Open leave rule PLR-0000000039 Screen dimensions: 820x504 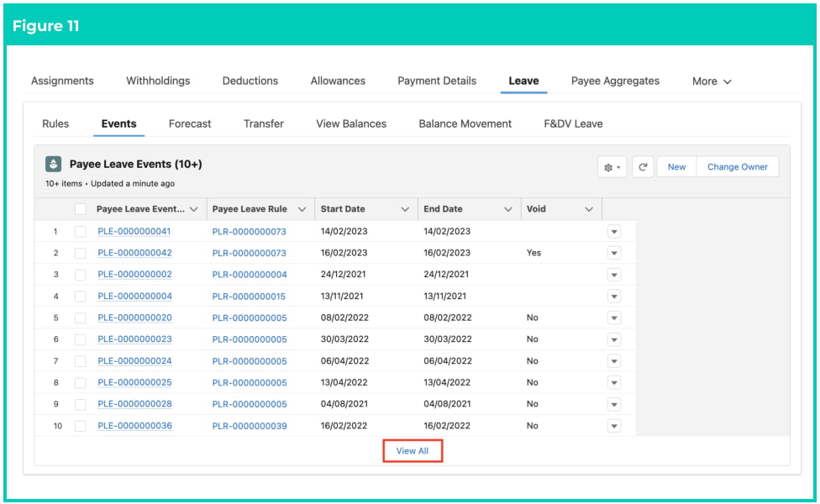click(250, 426)
